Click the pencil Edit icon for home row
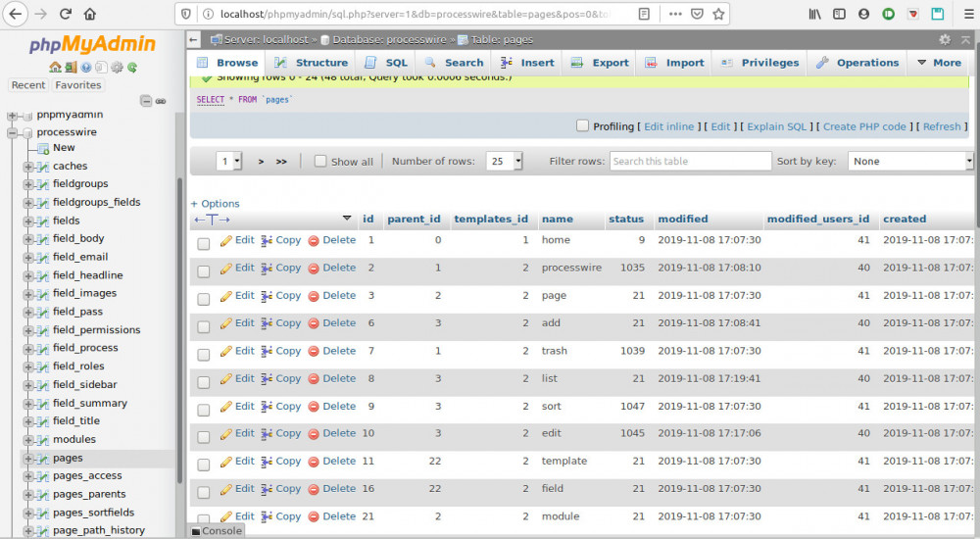The height and width of the screenshot is (539, 980). pyautogui.click(x=226, y=240)
